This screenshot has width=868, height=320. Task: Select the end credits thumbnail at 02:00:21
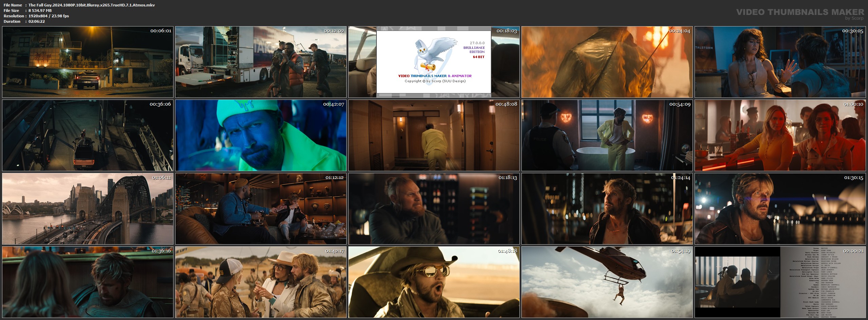coord(780,282)
